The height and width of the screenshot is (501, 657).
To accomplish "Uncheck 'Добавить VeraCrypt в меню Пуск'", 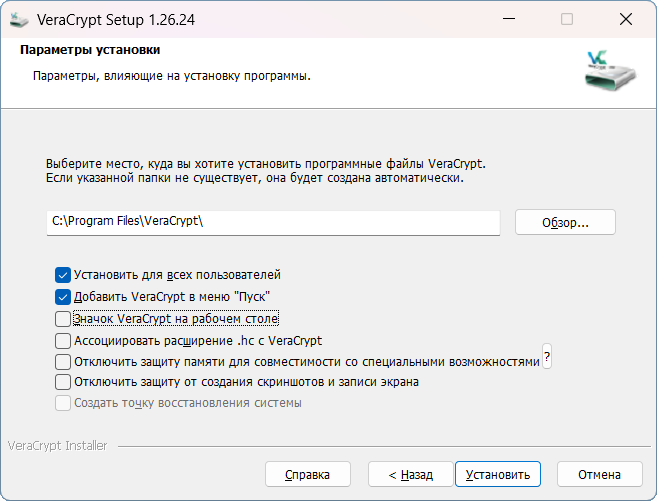I will click(63, 297).
